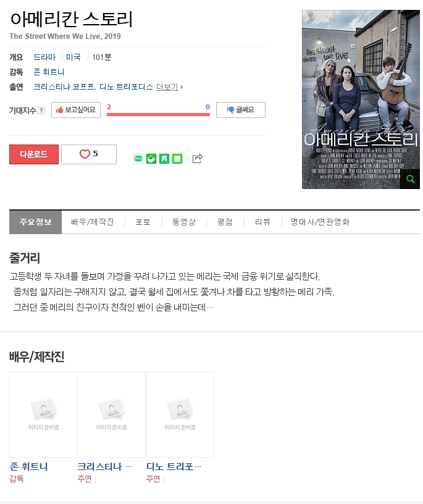Open the 포토 tab

coord(143,222)
